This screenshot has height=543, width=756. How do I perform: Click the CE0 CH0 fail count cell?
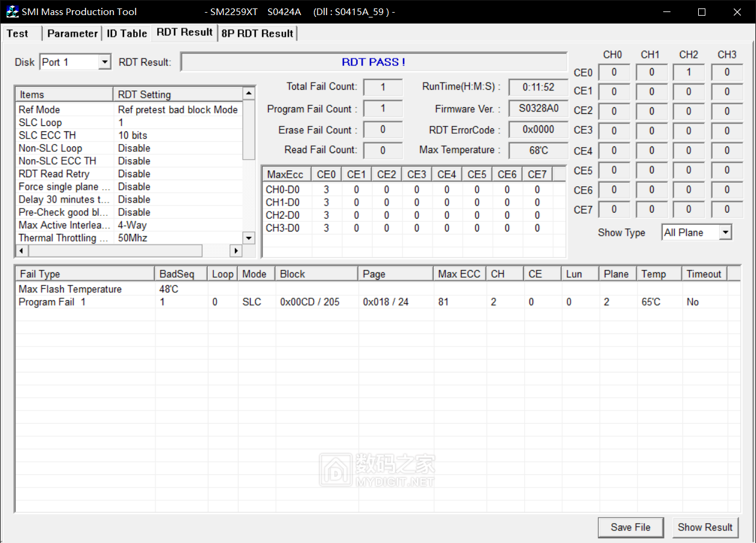[x=614, y=72]
